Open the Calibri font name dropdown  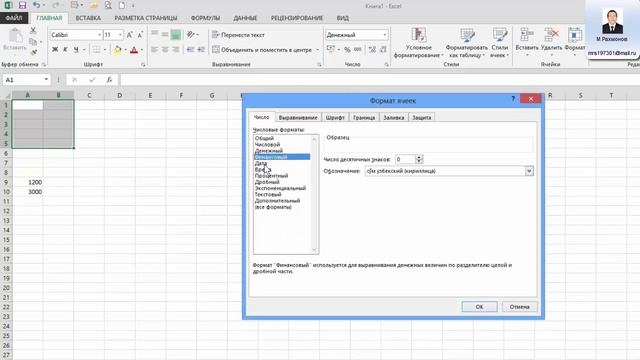(x=99, y=35)
